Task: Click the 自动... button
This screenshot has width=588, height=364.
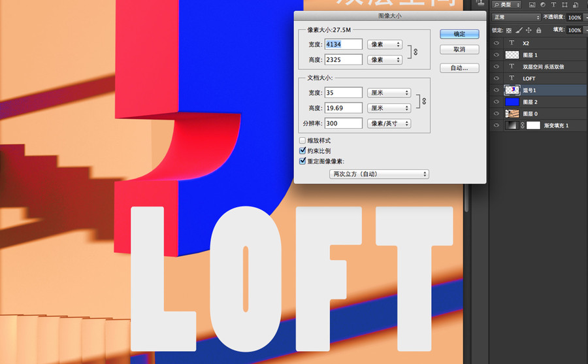Action: pos(459,68)
